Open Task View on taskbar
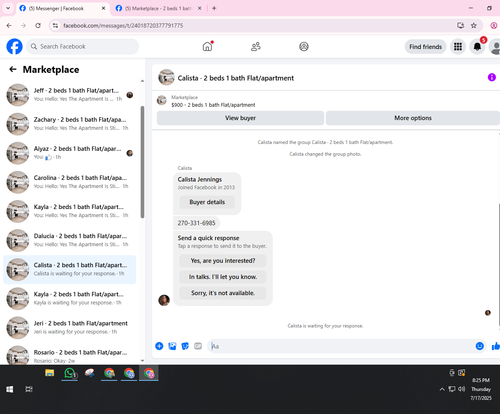500x414 pixels. [29, 389]
